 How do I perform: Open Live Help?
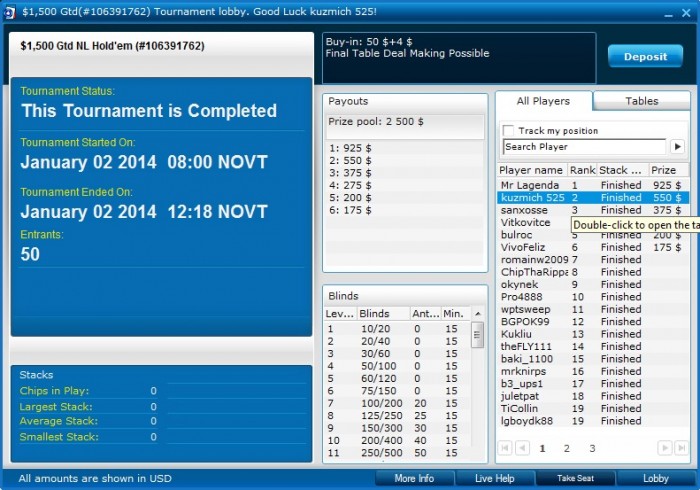click(495, 478)
